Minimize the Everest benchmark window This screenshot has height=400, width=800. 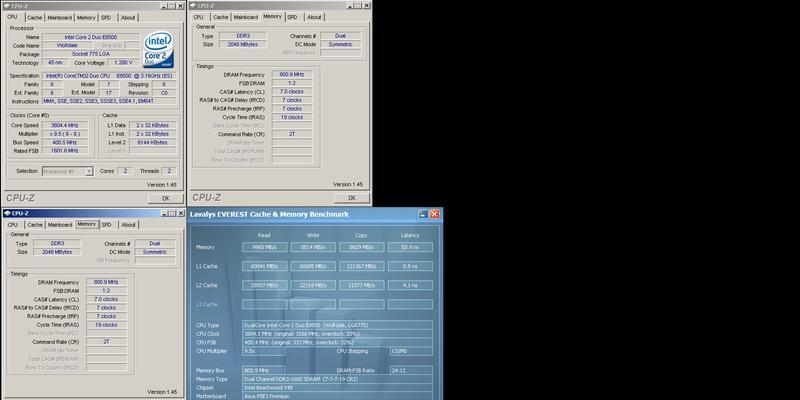coord(423,214)
